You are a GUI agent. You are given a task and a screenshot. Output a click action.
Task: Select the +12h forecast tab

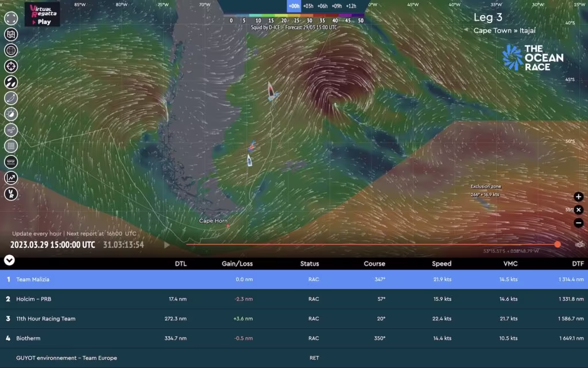point(351,6)
